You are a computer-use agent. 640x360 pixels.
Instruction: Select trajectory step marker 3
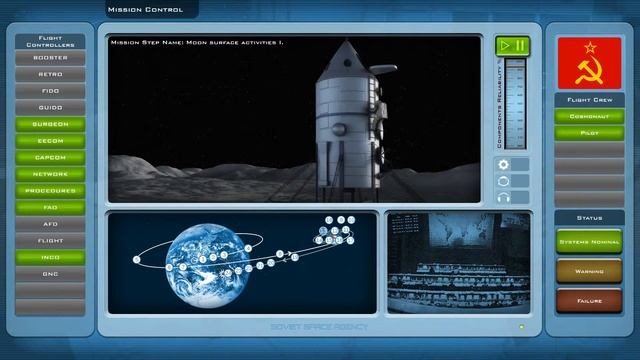pyautogui.click(x=224, y=255)
